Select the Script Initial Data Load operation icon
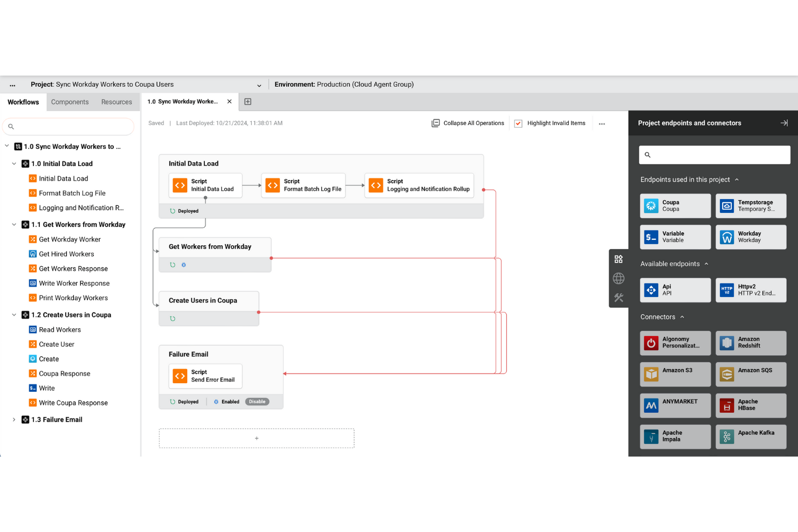Image resolution: width=798 pixels, height=532 pixels. (180, 185)
